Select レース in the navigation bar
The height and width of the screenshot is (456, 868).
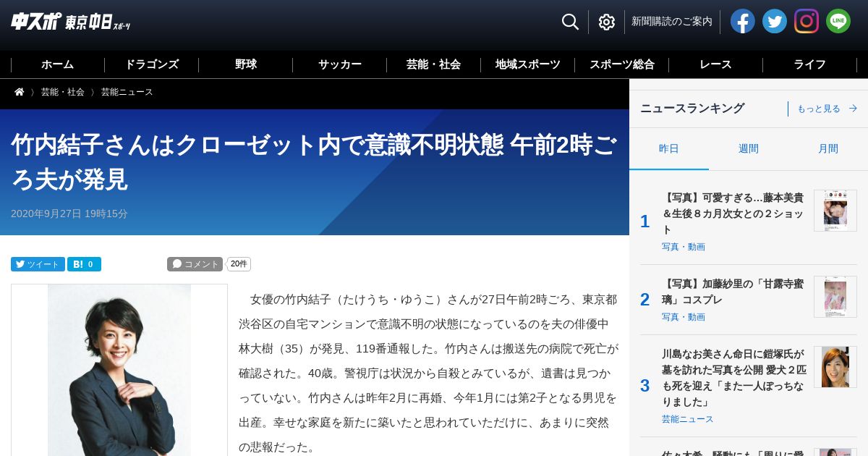[716, 64]
